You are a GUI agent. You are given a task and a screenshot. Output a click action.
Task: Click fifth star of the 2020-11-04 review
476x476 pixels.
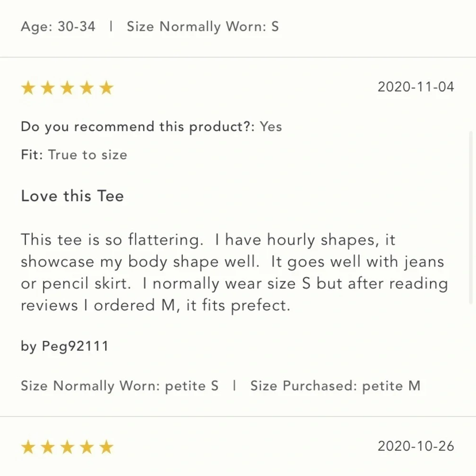107,88
